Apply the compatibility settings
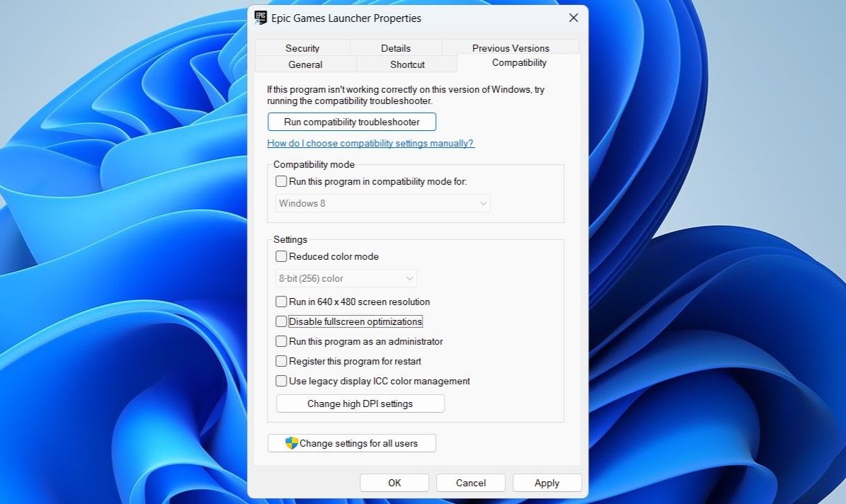The image size is (846, 504). [x=547, y=482]
